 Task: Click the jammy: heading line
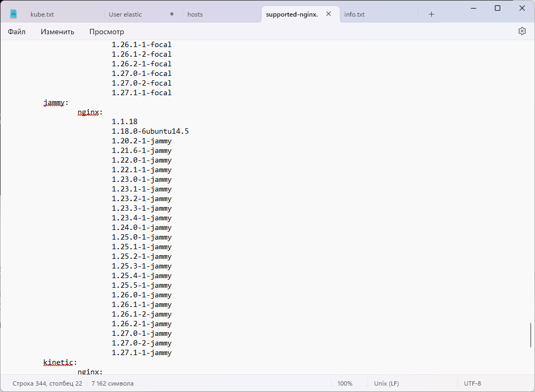click(56, 102)
